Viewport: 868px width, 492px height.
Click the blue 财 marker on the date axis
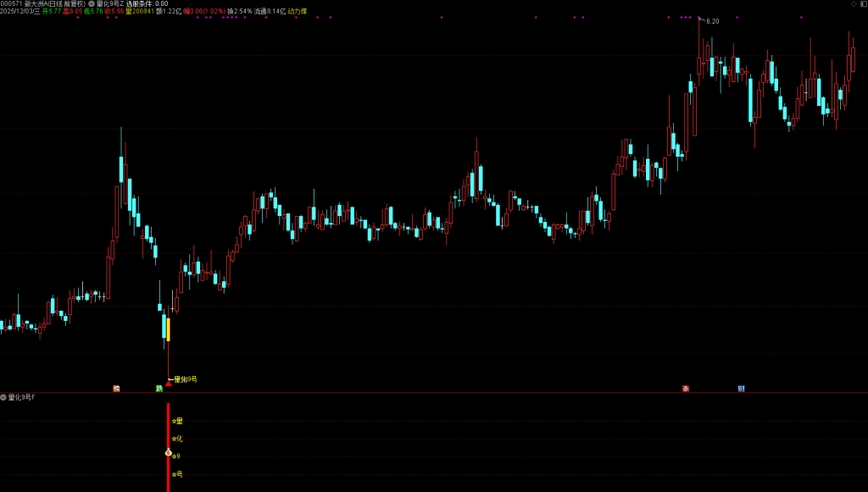[741, 389]
